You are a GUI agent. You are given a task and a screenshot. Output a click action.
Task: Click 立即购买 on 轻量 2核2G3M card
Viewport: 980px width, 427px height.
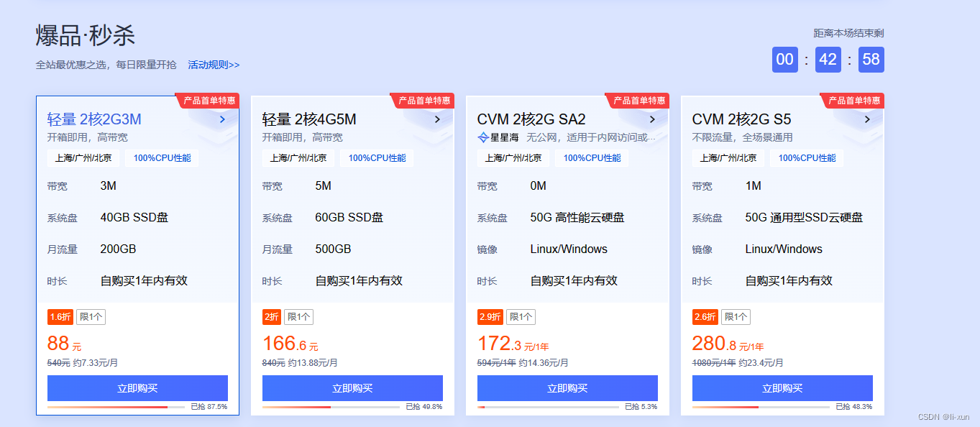pyautogui.click(x=137, y=388)
